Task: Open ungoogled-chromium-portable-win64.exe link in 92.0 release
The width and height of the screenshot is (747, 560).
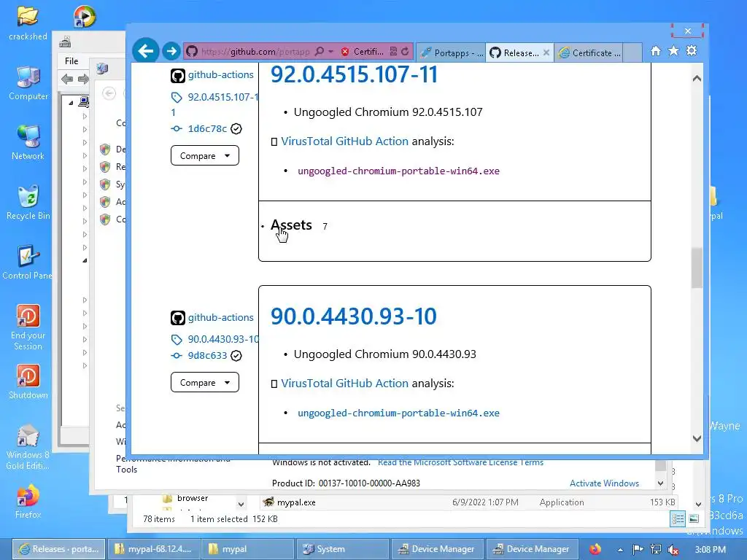Action: pyautogui.click(x=399, y=171)
